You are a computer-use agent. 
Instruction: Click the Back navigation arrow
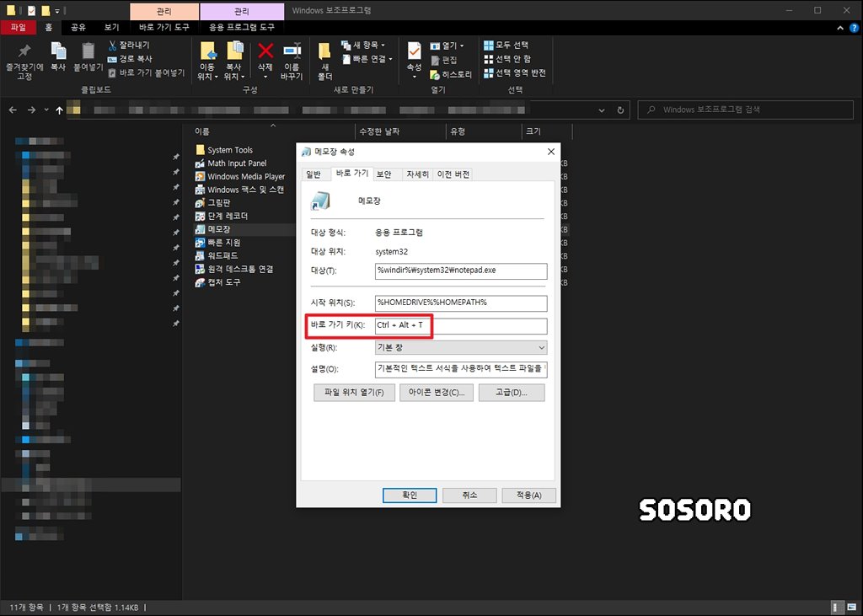[x=13, y=110]
